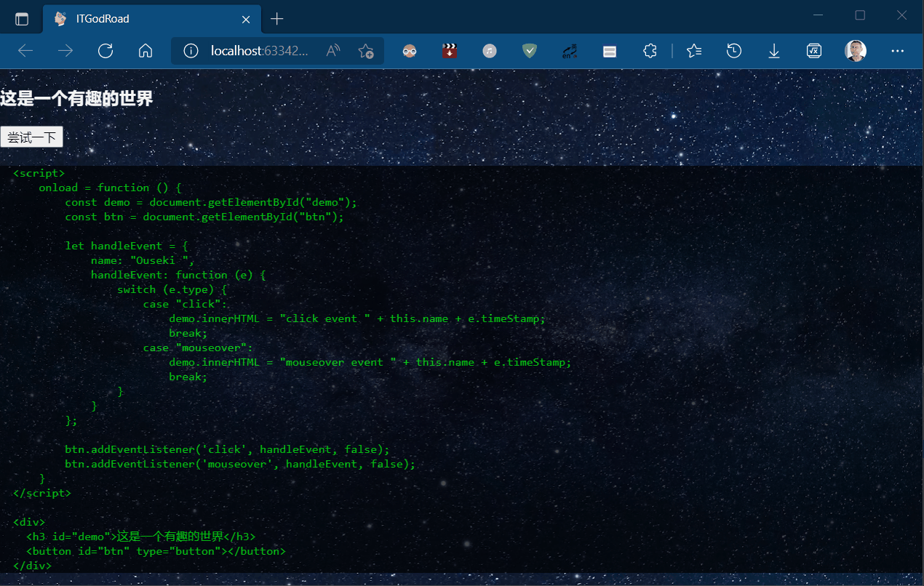924x586 pixels.
Task: Open the glasses-face extension icon
Action: pyautogui.click(x=410, y=51)
